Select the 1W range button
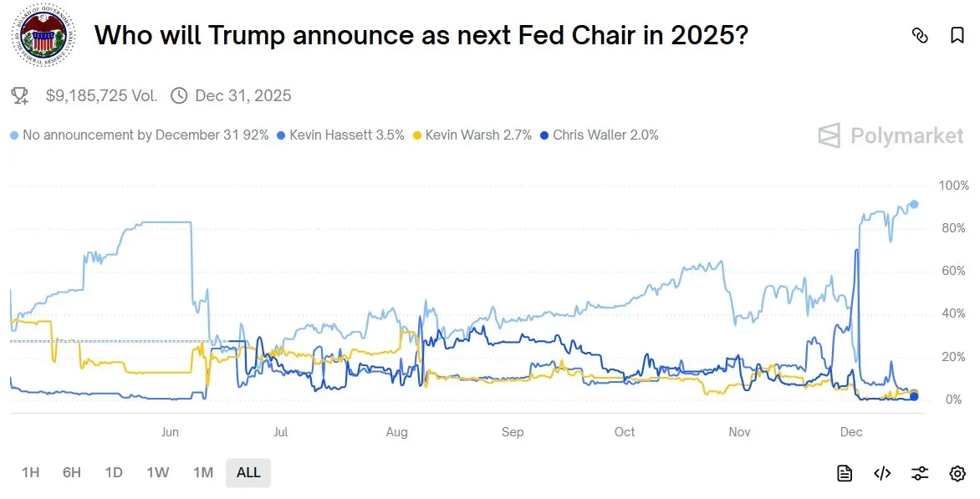This screenshot has width=980, height=499. [158, 472]
